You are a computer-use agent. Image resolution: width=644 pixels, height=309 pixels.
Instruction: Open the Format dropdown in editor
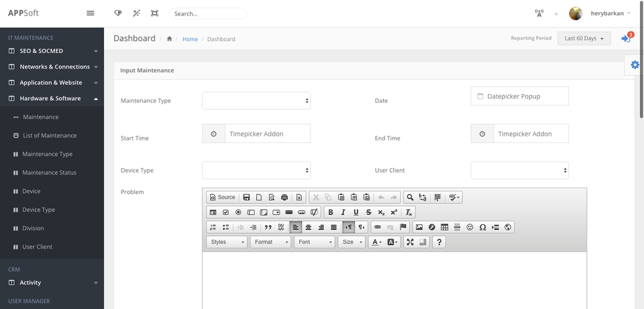[270, 242]
